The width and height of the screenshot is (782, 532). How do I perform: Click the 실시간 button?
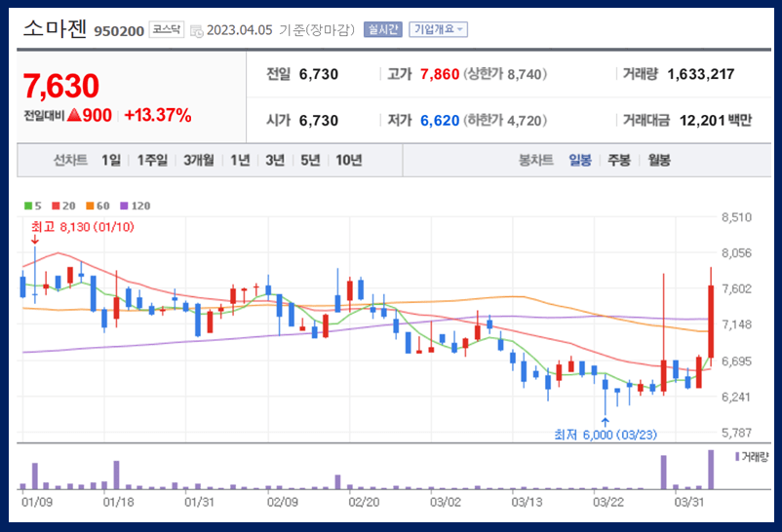click(382, 29)
